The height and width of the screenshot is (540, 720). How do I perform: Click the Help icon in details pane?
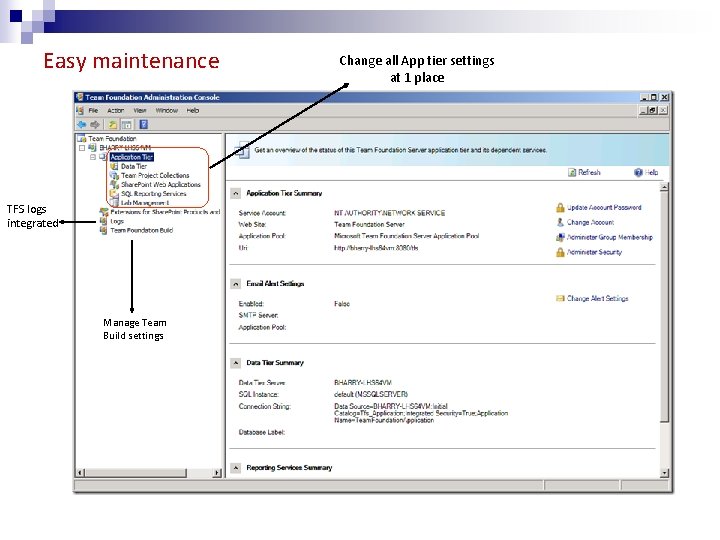[x=638, y=173]
